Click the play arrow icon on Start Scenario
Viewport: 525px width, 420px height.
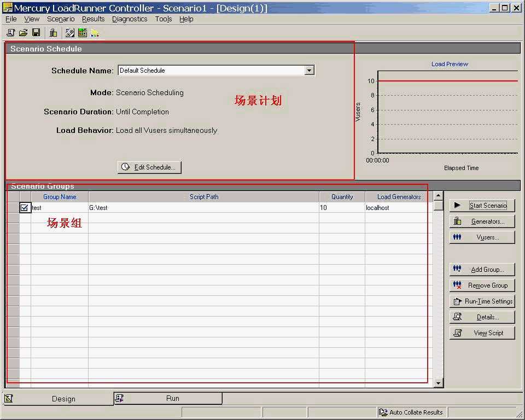pyautogui.click(x=457, y=205)
